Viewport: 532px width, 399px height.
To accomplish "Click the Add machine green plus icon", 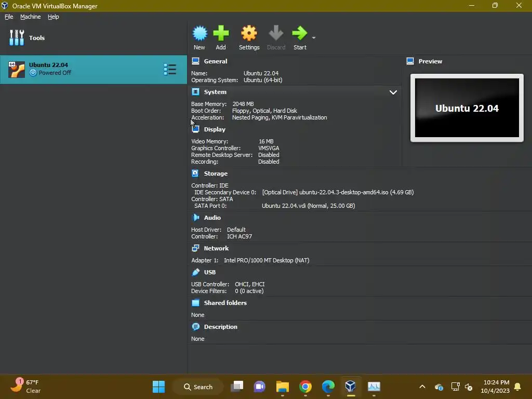I will point(221,33).
